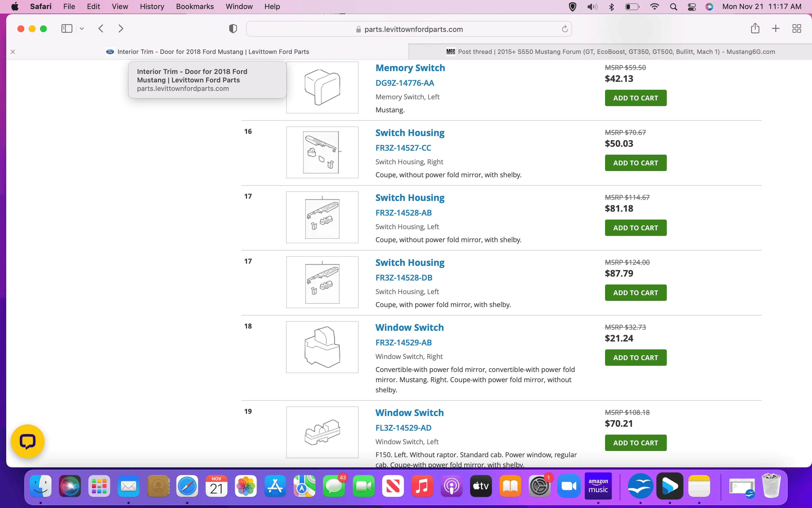
Task: Open part number FR3Z-14528-DB
Action: pos(404,278)
